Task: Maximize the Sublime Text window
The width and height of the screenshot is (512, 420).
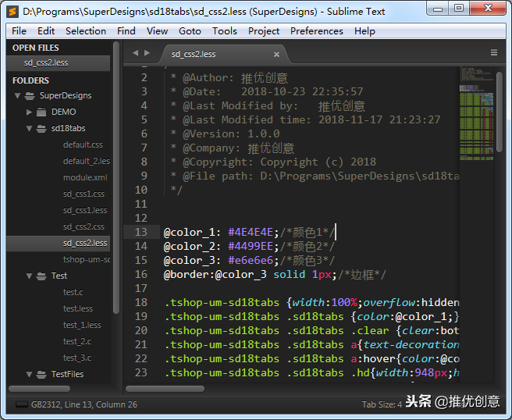Action: (458, 9)
